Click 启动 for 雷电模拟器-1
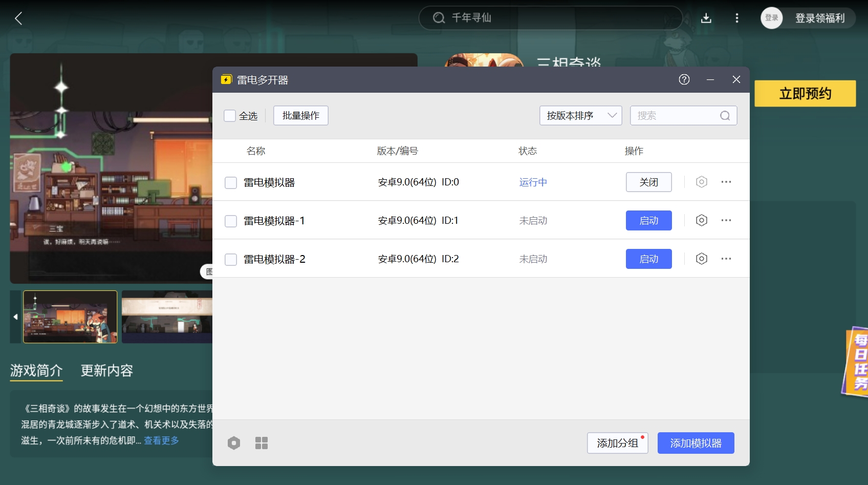 pyautogui.click(x=649, y=220)
